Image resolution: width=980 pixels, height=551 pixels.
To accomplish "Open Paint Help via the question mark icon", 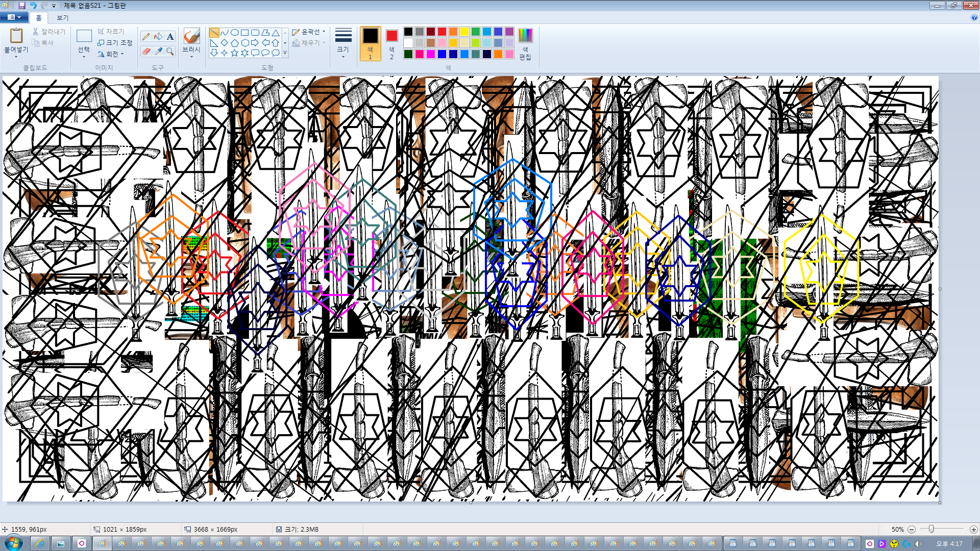I will (x=974, y=17).
